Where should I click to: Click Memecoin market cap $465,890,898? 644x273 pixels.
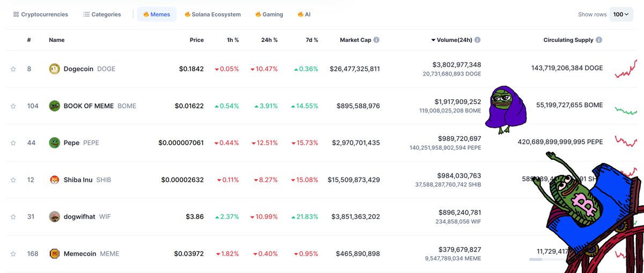pos(358,254)
